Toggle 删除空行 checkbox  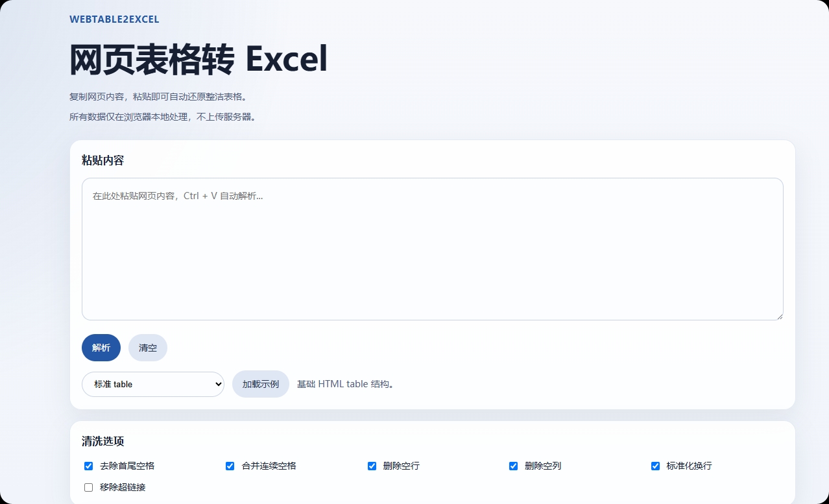pos(372,466)
